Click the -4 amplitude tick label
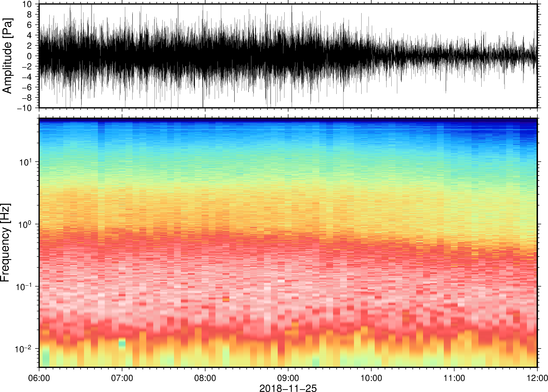 click(27, 77)
